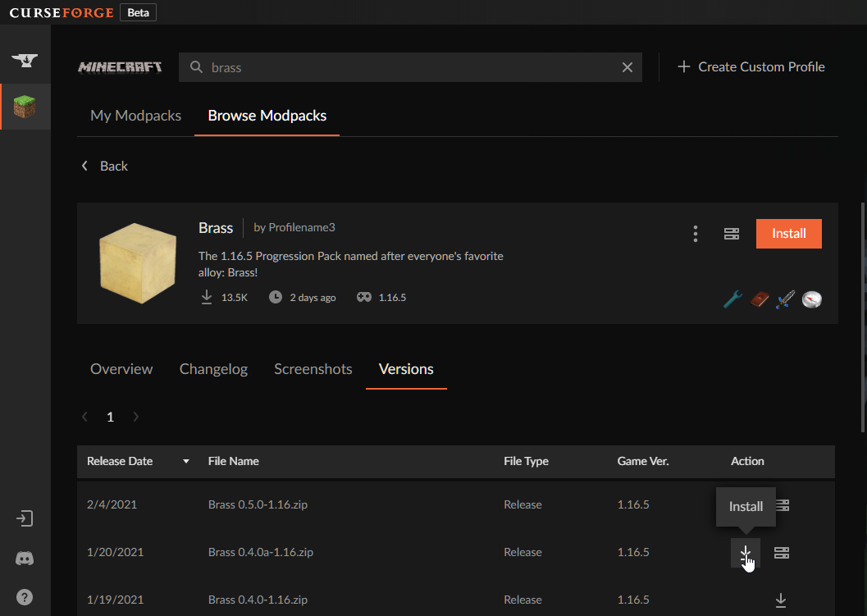
Task: Go to next page arrow in pagination
Action: click(136, 417)
